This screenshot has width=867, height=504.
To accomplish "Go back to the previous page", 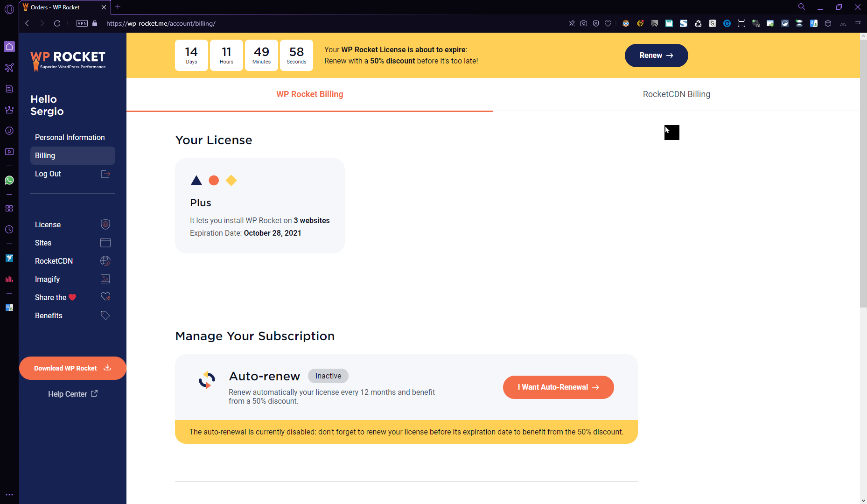I will click(27, 23).
